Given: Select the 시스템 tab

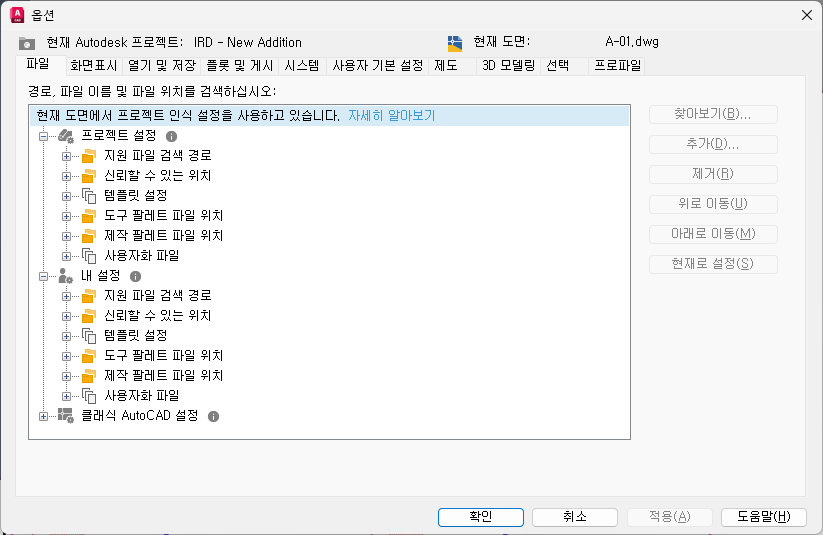Looking at the screenshot, I should (x=302, y=66).
